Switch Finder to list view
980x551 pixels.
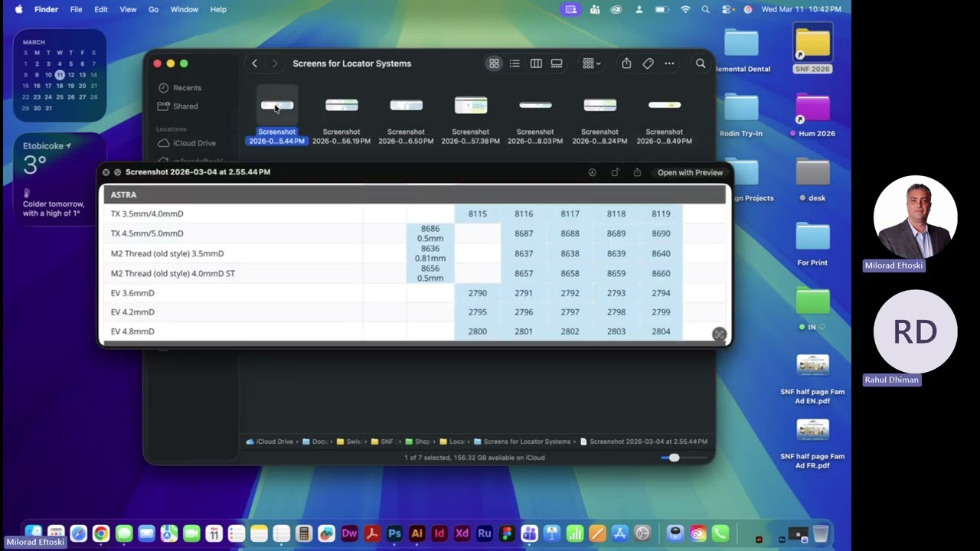(514, 64)
